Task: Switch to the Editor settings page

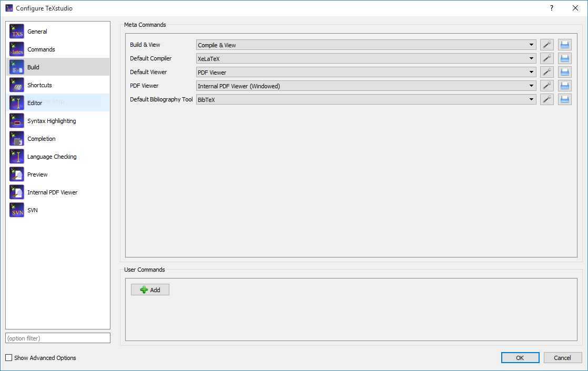Action: pos(58,103)
